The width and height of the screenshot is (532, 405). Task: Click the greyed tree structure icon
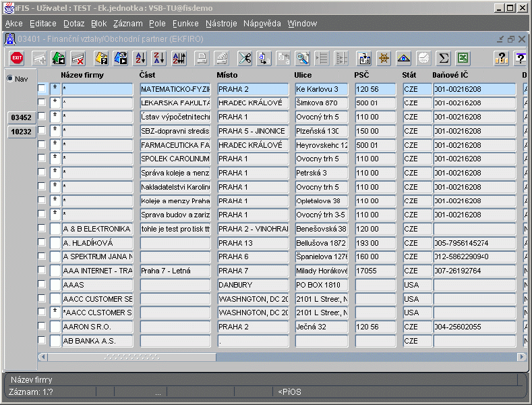pyautogui.click(x=341, y=58)
